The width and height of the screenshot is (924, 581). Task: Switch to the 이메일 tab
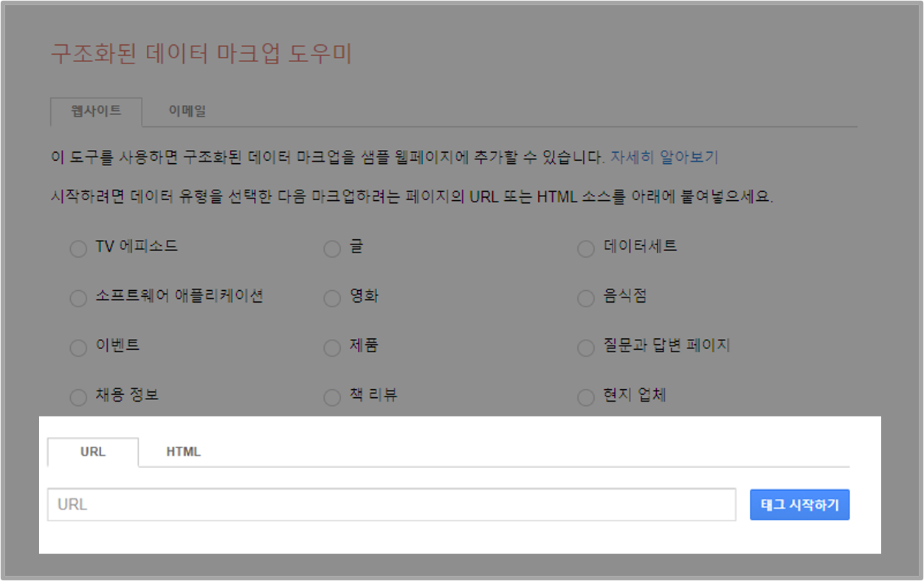(x=190, y=109)
